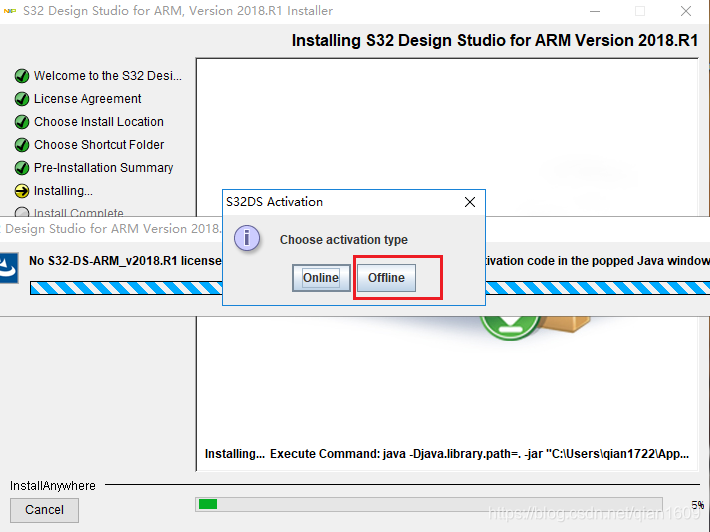Click the gray circle beside Install Complete
710x532 pixels.
click(22, 213)
